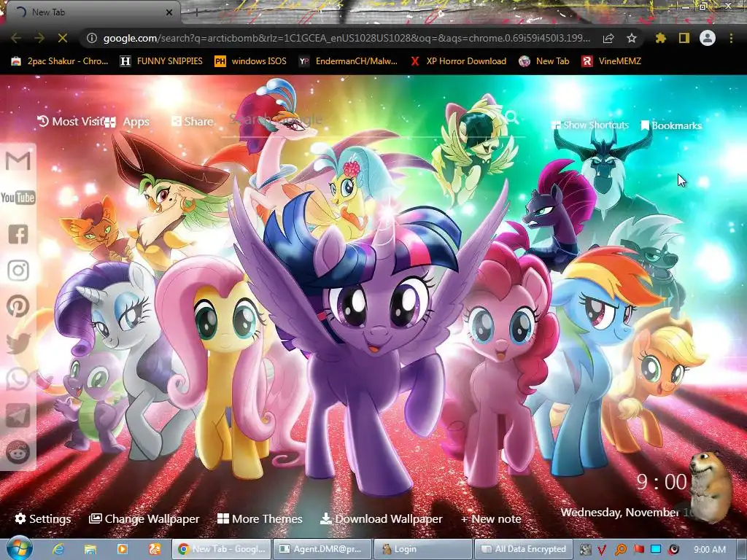This screenshot has width=747, height=560.
Task: Click Change Wallpaper
Action: tap(144, 519)
